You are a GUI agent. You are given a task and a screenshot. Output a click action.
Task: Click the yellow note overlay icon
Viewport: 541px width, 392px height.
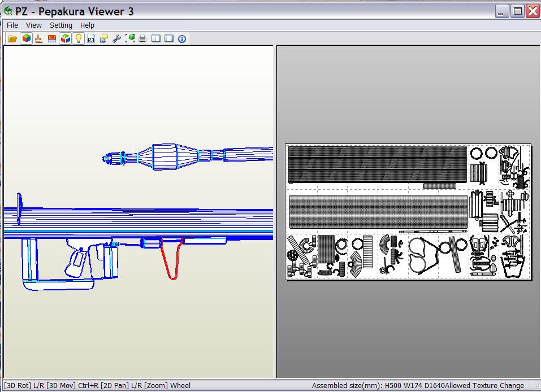[x=104, y=38]
